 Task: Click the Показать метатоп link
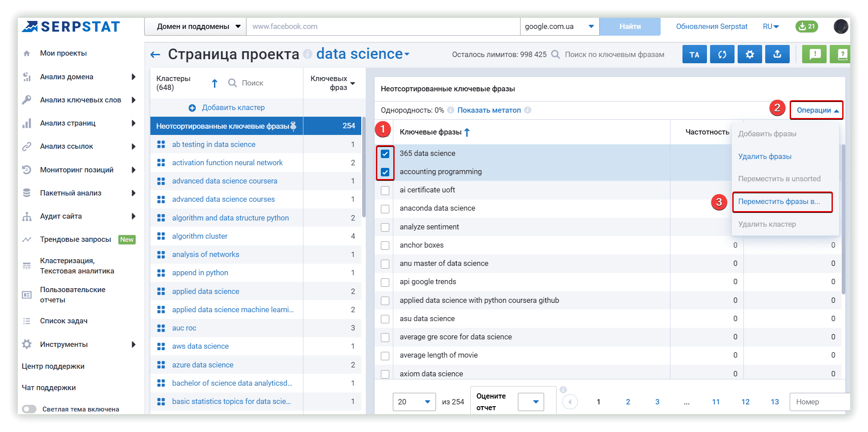489,110
